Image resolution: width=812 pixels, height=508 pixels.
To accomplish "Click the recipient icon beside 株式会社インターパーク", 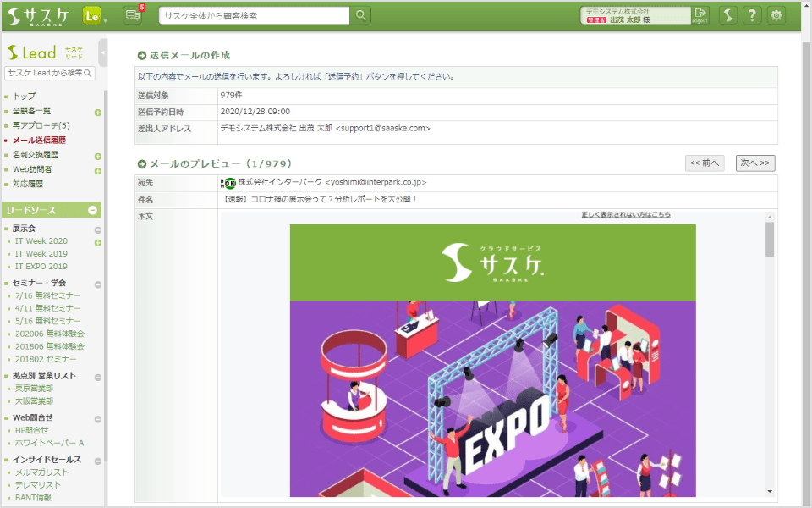I will (228, 183).
